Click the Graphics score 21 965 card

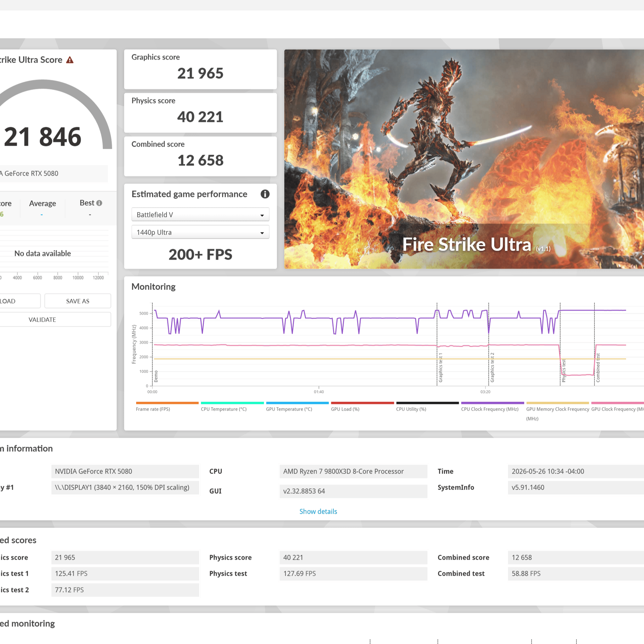tap(200, 69)
